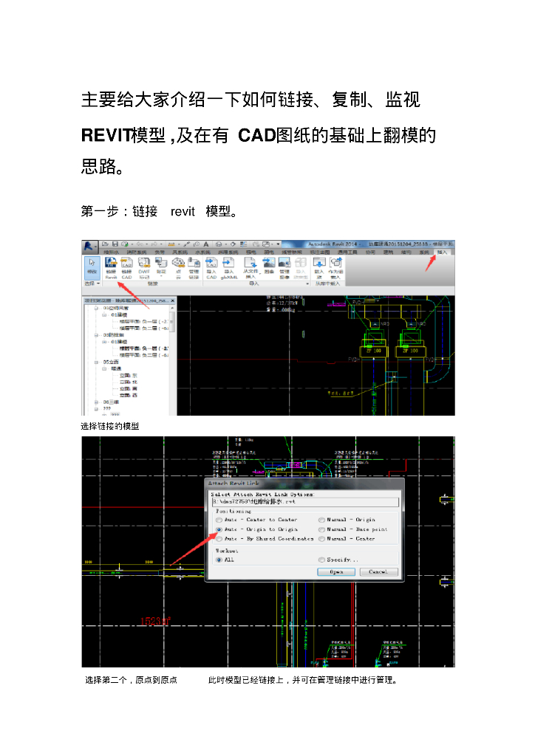535x756 pixels.
Task: Click Cancel in Attach Revit Link dialog
Action: pos(378,572)
